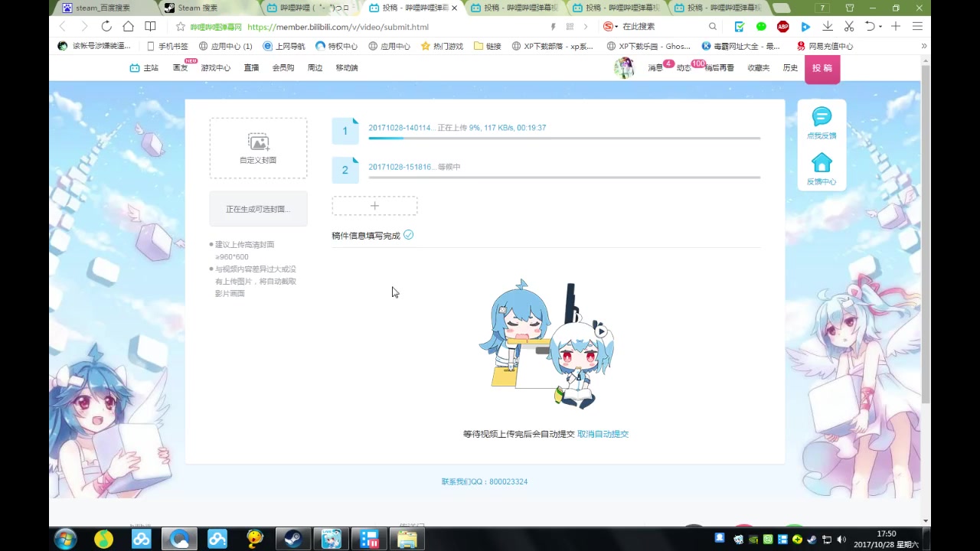The height and width of the screenshot is (551, 980).
Task: Click the lightning speed-mode icon in address bar
Action: tap(554, 27)
